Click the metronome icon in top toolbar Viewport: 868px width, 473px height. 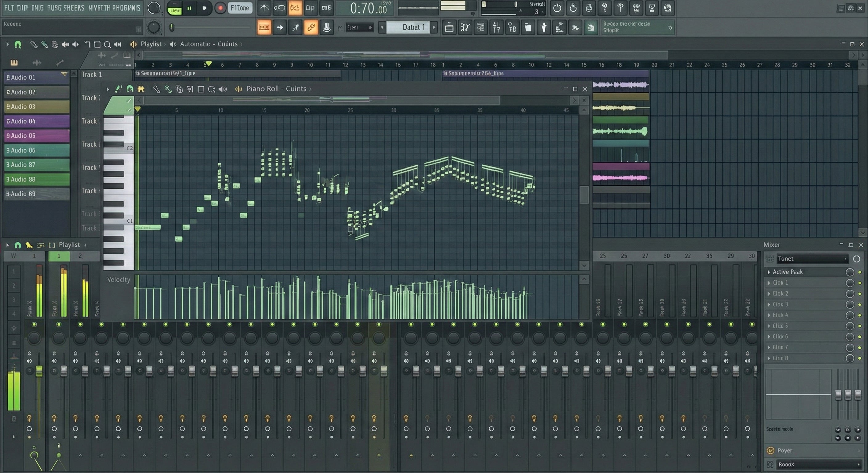click(x=264, y=8)
